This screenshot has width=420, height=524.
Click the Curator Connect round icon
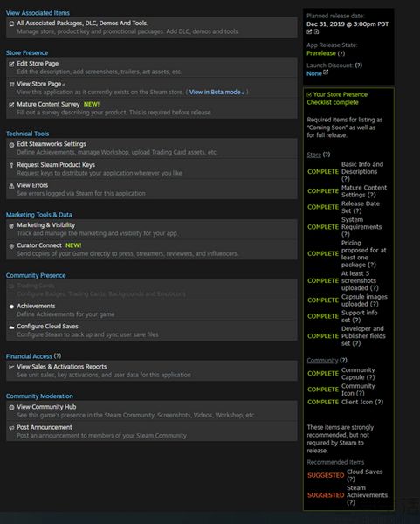point(11,246)
